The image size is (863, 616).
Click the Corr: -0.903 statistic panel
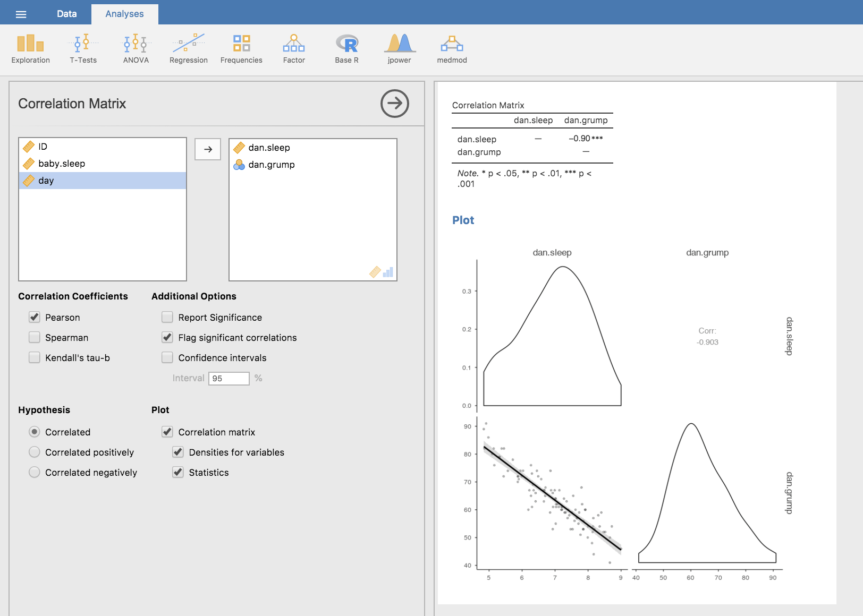coord(707,336)
